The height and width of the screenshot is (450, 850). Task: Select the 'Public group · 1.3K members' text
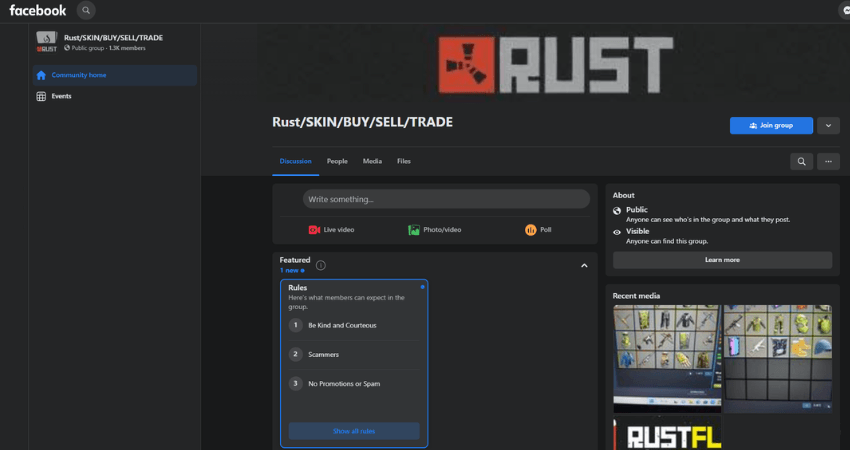click(x=108, y=48)
